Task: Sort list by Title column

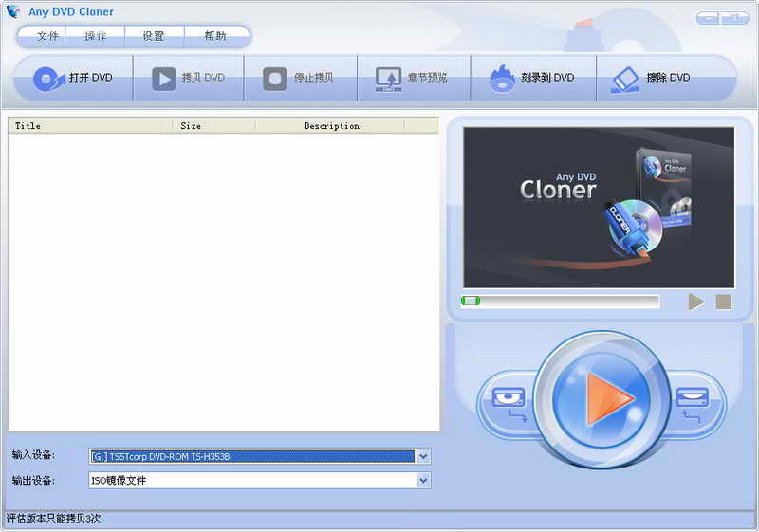Action: pos(90,126)
